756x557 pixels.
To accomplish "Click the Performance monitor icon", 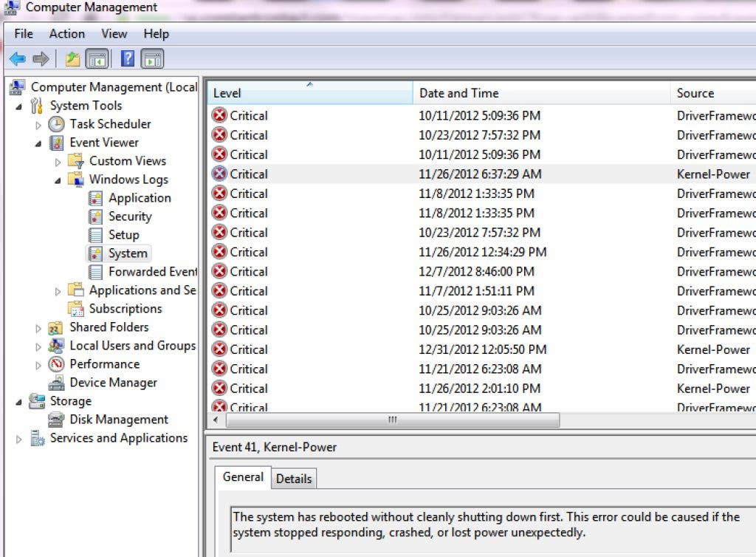I will coord(56,364).
